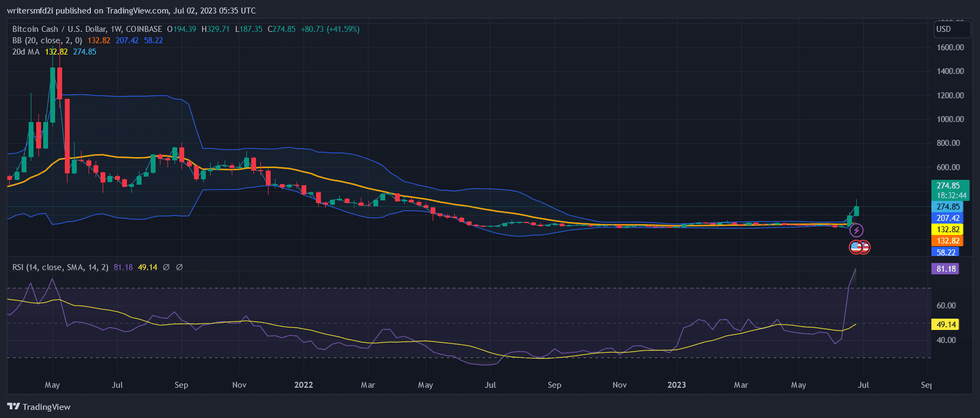Click the blue 207.42 price axis label
980x418 pixels.
(x=948, y=218)
